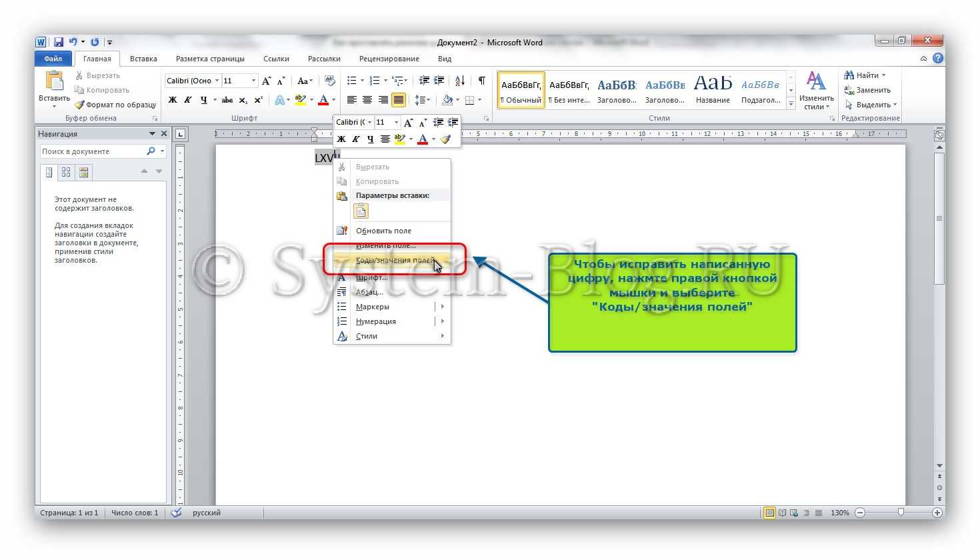Center text alignment in ribbon
Viewport: 980px width, 554px height.
click(x=367, y=100)
